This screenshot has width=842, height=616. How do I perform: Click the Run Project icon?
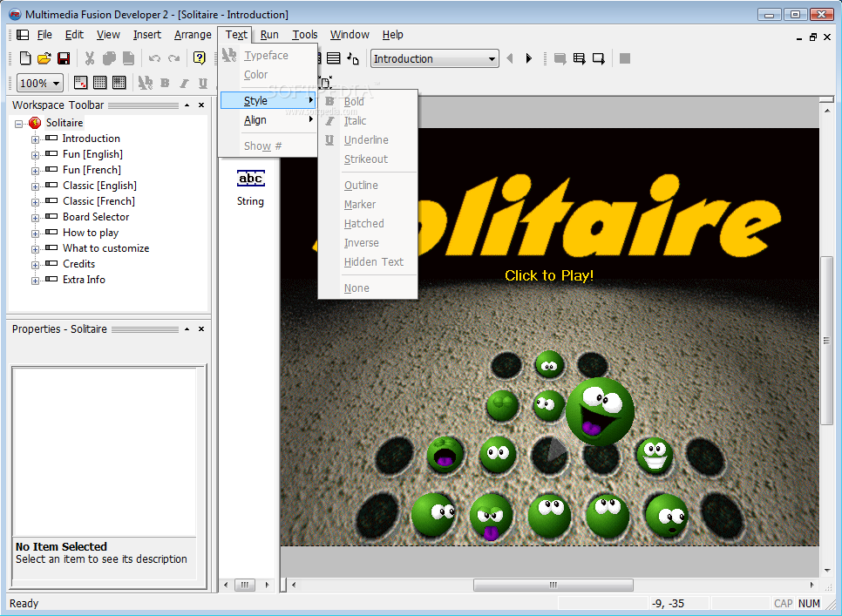pos(560,58)
